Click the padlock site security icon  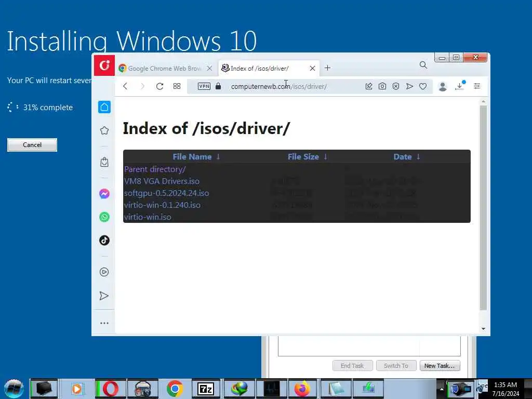tap(218, 86)
